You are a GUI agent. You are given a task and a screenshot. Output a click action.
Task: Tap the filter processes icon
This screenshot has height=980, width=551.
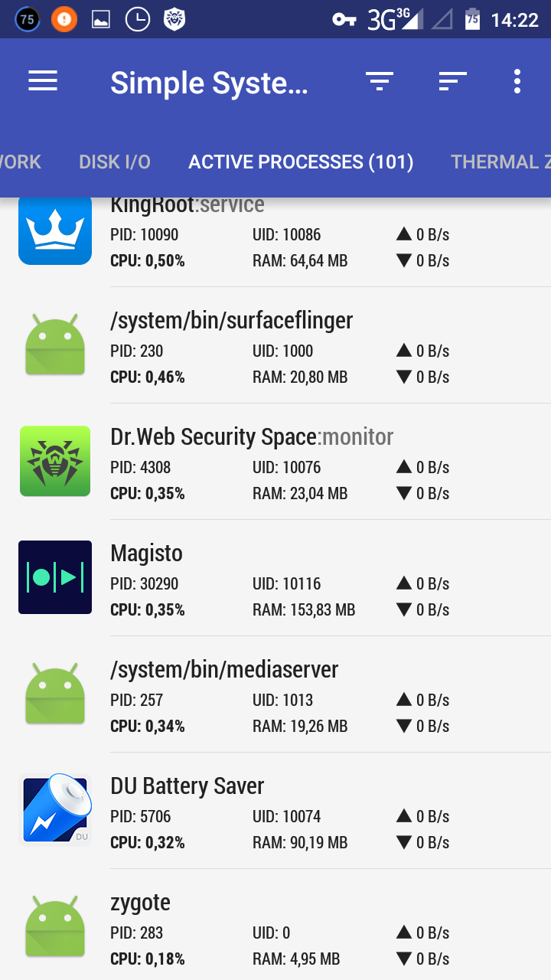pyautogui.click(x=379, y=81)
